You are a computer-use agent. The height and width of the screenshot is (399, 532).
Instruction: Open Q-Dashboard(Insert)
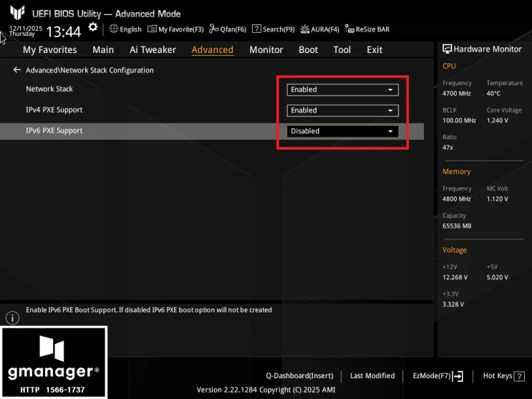click(299, 375)
